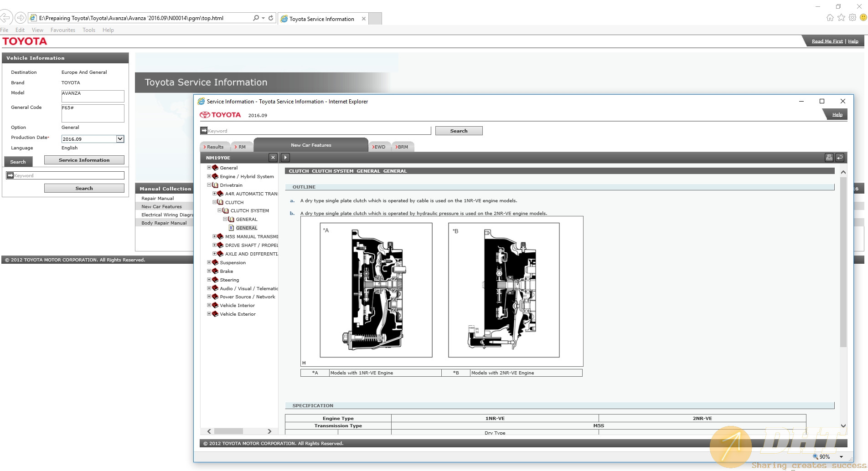Select the highlighted GENERAL tree leaf

click(x=247, y=228)
